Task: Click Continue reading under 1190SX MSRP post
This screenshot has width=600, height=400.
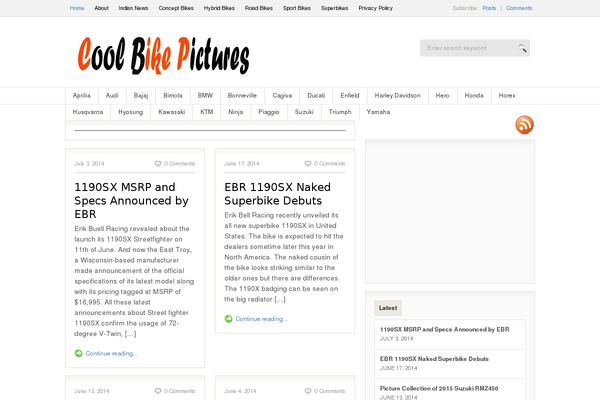Action: pyautogui.click(x=111, y=353)
